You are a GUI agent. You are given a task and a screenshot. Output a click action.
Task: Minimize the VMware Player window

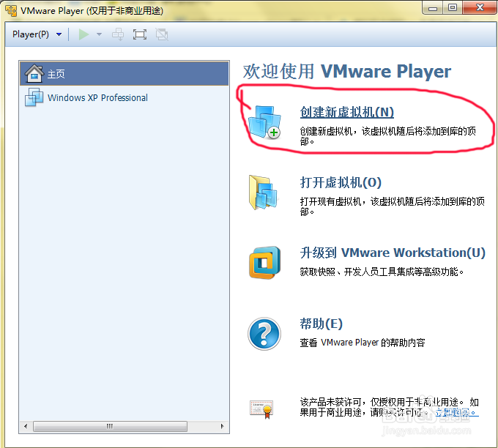click(433, 8)
